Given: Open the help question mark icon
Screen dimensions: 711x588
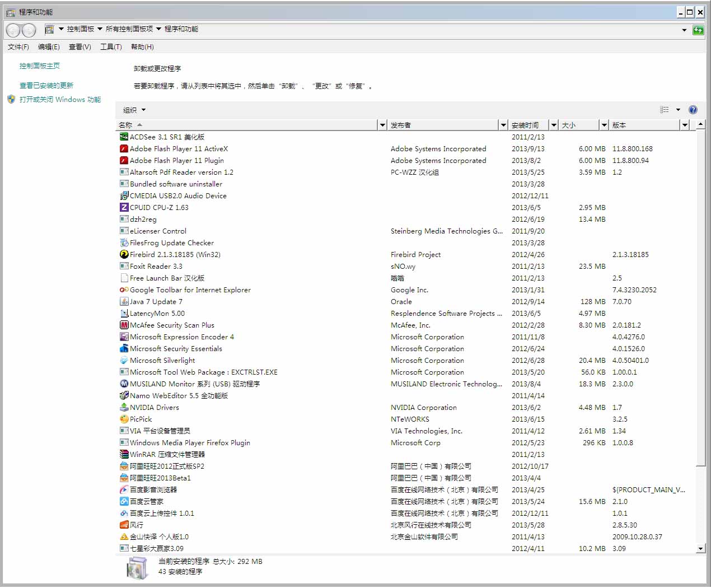Looking at the screenshot, I should (693, 110).
